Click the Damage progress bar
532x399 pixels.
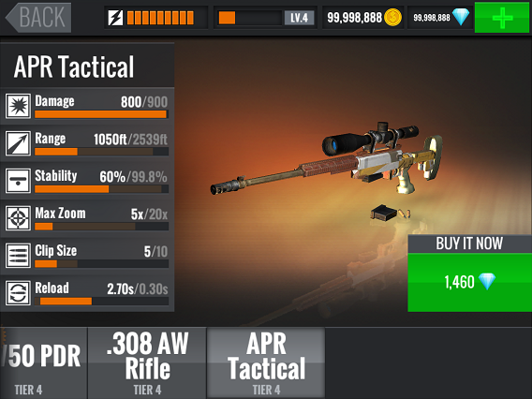coord(101,114)
